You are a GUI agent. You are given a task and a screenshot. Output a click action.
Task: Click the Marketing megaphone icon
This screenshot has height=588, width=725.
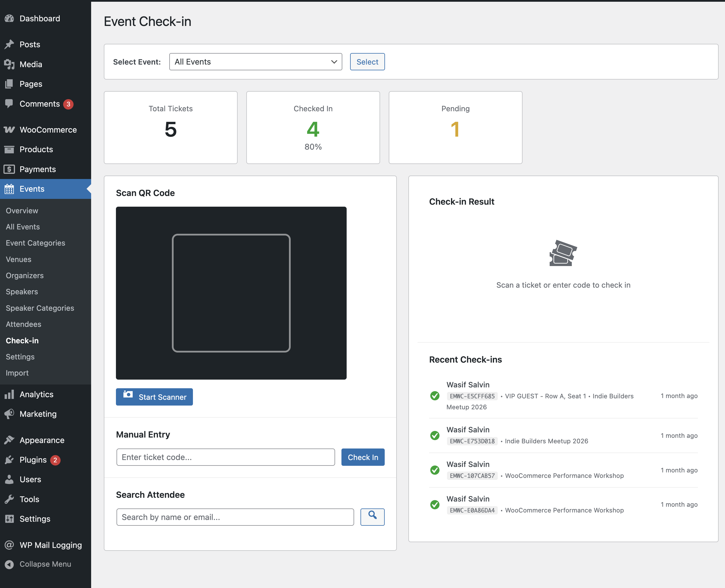pyautogui.click(x=9, y=414)
